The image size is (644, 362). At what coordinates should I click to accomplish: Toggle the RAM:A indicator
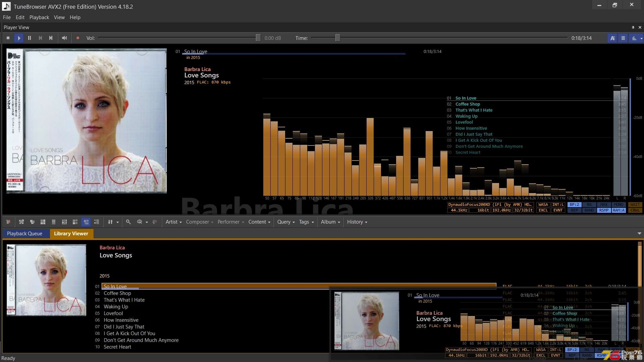click(x=619, y=210)
